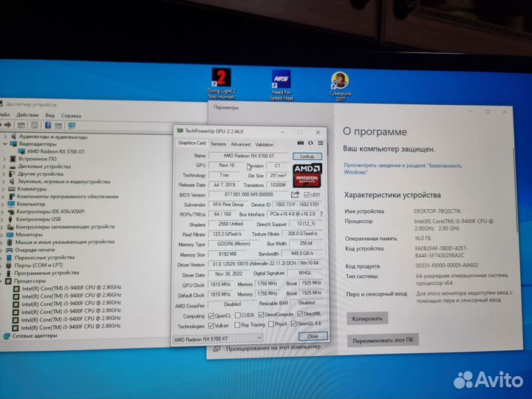Toggle CUDA checkbox
Viewport: 532px width, 399px height.
(x=238, y=316)
